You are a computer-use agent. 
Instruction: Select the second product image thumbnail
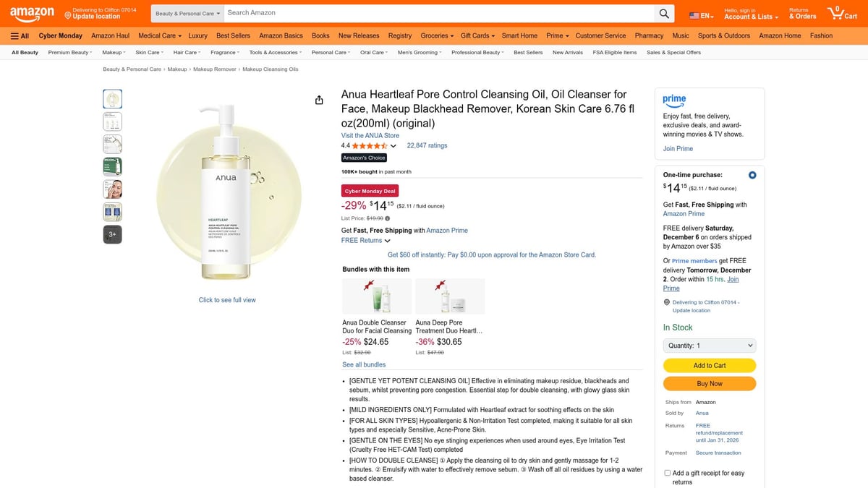coord(112,121)
